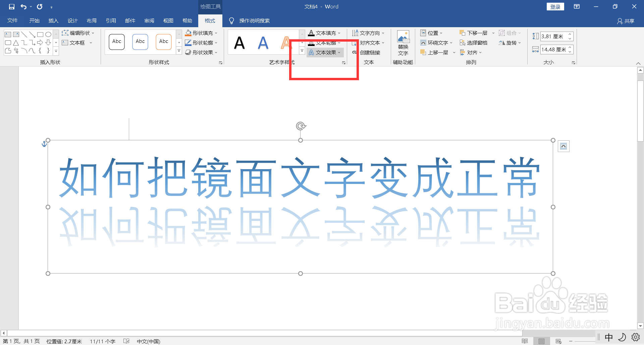Click the settings gear in the IME bar

tap(636, 337)
